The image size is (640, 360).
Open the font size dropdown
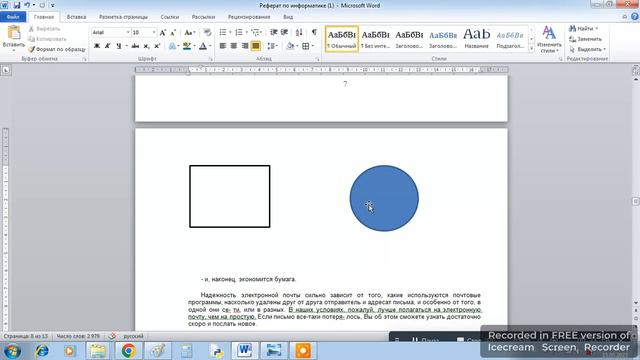153,33
